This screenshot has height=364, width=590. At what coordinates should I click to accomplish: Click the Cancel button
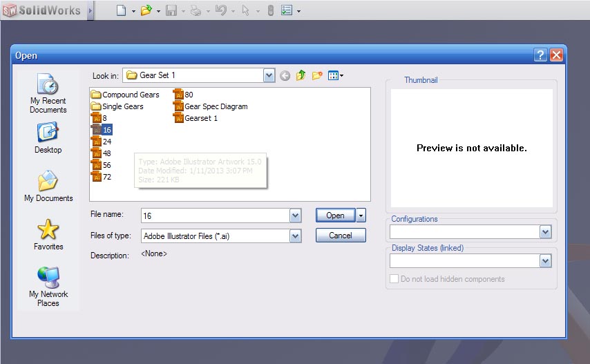click(341, 236)
